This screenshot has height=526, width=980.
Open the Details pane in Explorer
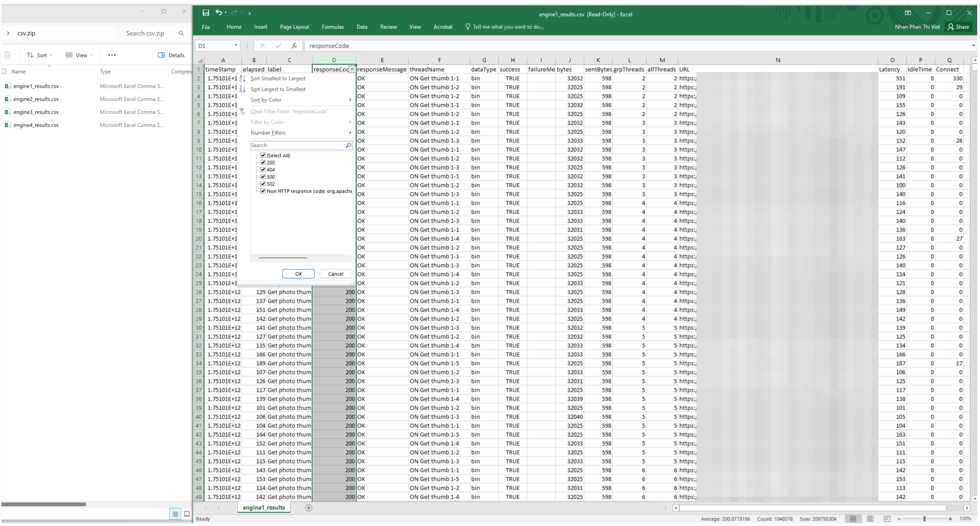click(x=171, y=55)
